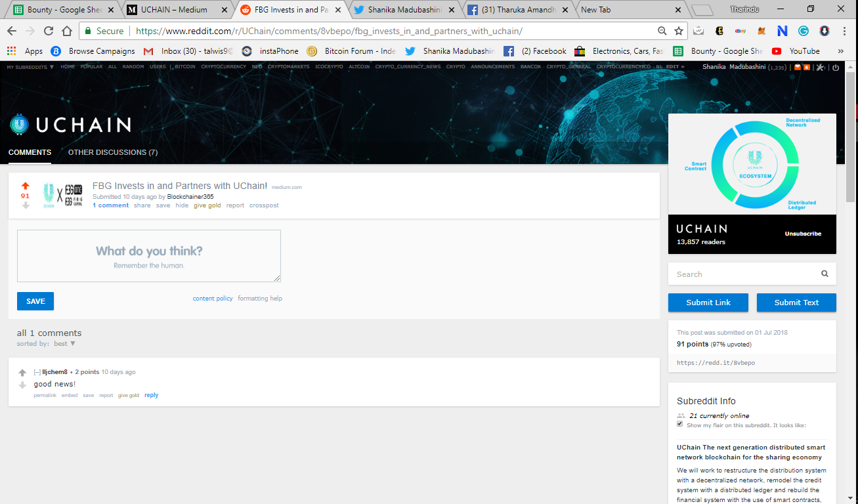Downvote lljchem8's comment
This screenshot has width=858, height=504.
coord(22,385)
